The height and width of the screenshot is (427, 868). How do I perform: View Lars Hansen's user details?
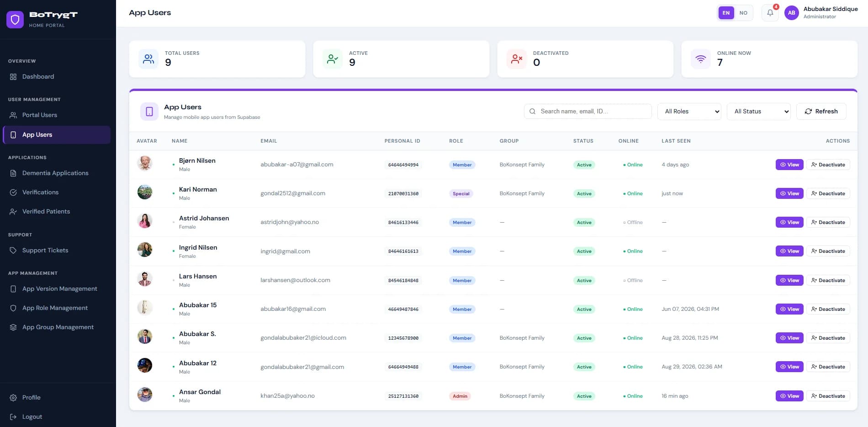pos(789,280)
